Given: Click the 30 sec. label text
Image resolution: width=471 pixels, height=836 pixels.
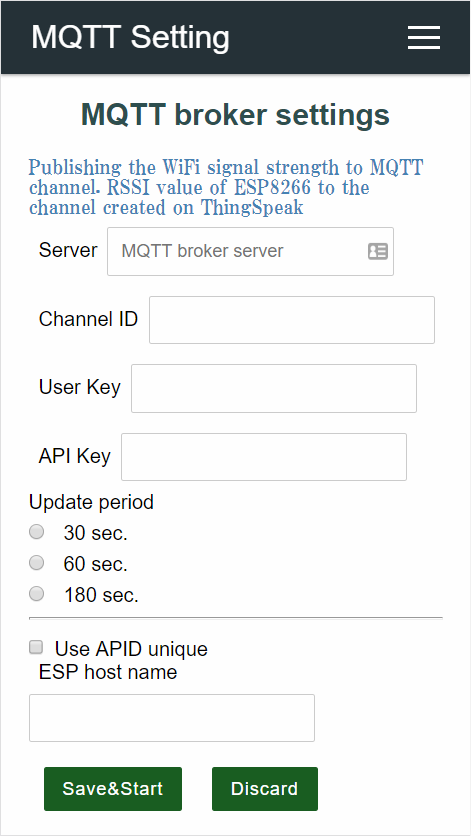Looking at the screenshot, I should pos(95,533).
